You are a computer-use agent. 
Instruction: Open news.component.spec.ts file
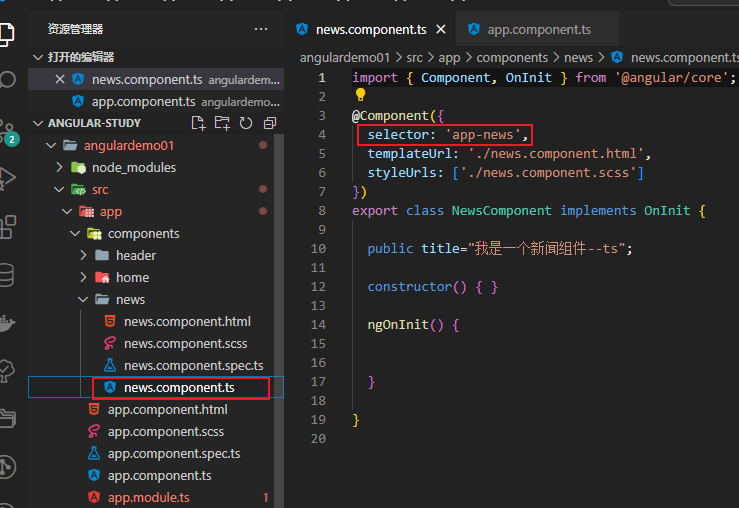[193, 366]
